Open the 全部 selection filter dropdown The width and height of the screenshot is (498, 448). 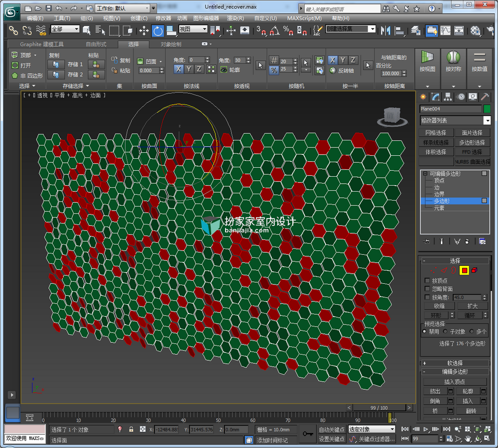click(x=65, y=29)
